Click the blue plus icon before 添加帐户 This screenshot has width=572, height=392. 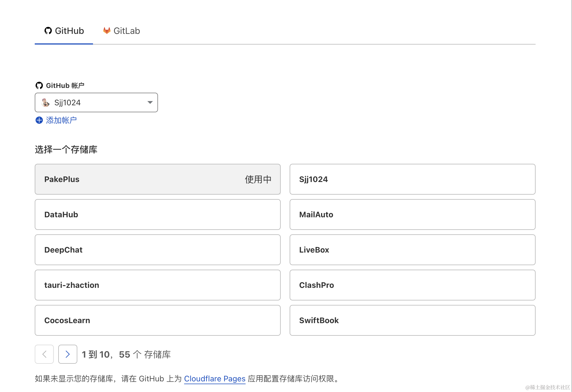click(39, 120)
